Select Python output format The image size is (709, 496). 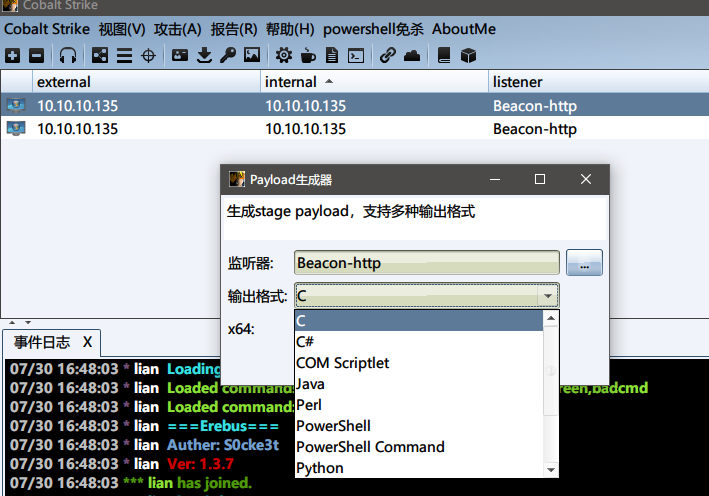click(419, 468)
